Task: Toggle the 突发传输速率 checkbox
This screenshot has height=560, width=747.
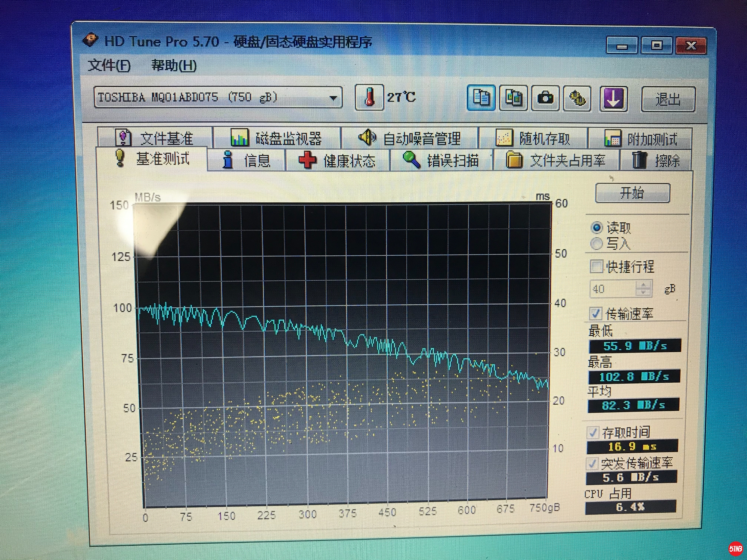Action: (x=592, y=464)
